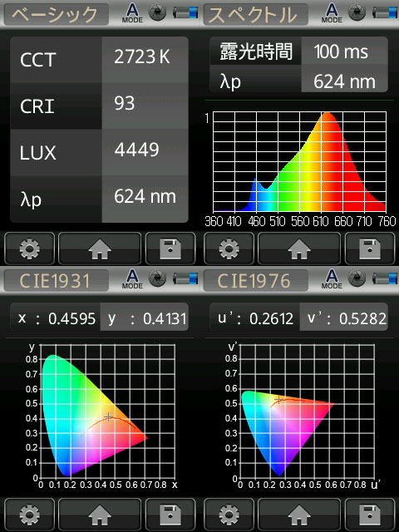
Task: Tap the 露光時間 100 ms value
Action: click(344, 51)
